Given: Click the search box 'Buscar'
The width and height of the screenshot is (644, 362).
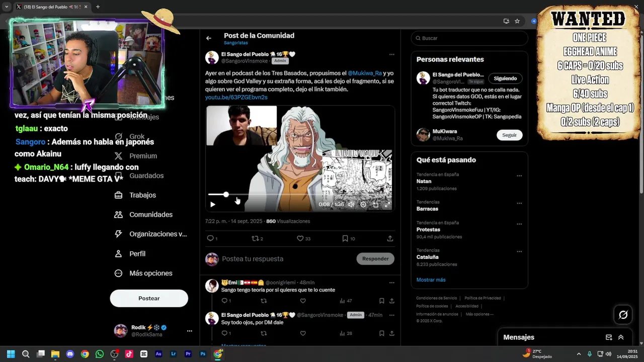Looking at the screenshot, I should tap(469, 38).
